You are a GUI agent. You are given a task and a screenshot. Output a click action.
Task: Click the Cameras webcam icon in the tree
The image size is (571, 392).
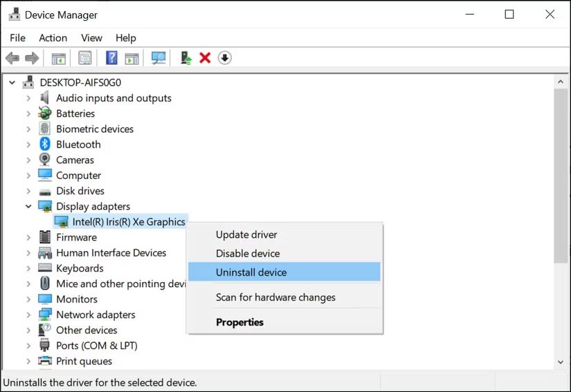(45, 160)
